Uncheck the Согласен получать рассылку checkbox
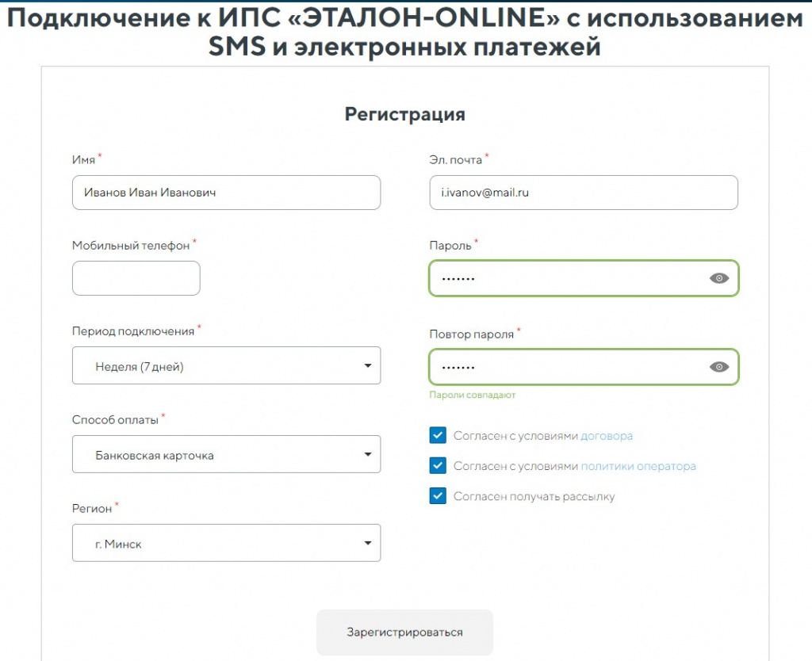The image size is (812, 661). pyautogui.click(x=438, y=496)
